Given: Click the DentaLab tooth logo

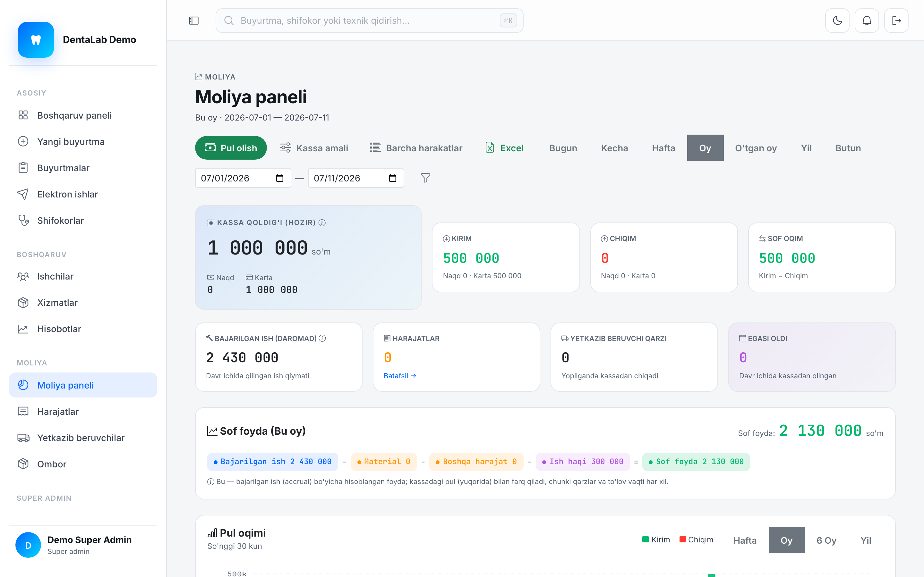Looking at the screenshot, I should [36, 40].
